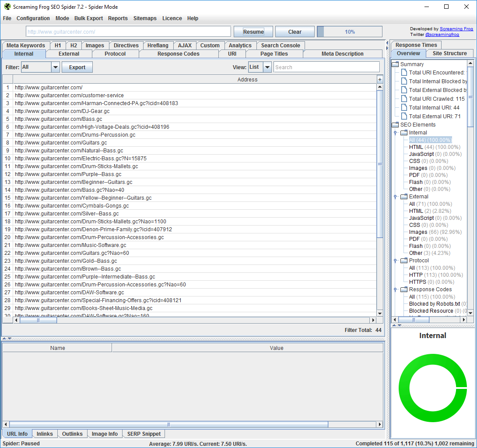
Task: Click the address table's scroll down arrow
Action: pyautogui.click(x=380, y=314)
